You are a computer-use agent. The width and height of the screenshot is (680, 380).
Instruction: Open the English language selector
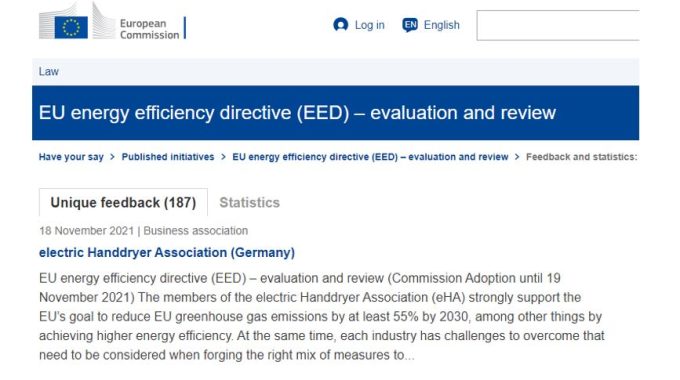coord(441,25)
